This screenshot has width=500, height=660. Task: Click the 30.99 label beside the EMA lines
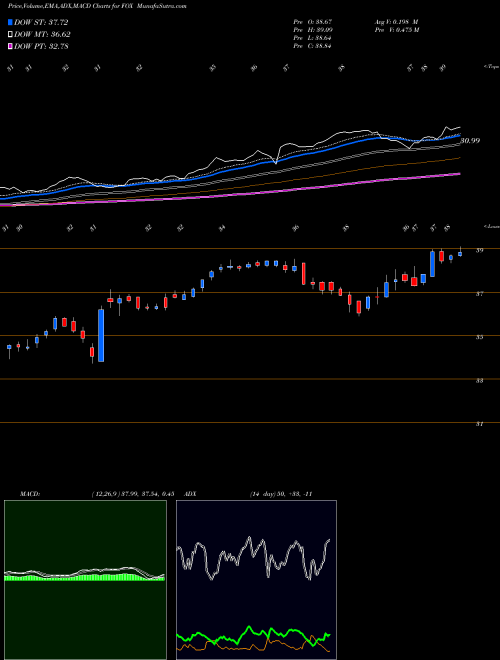coord(470,141)
